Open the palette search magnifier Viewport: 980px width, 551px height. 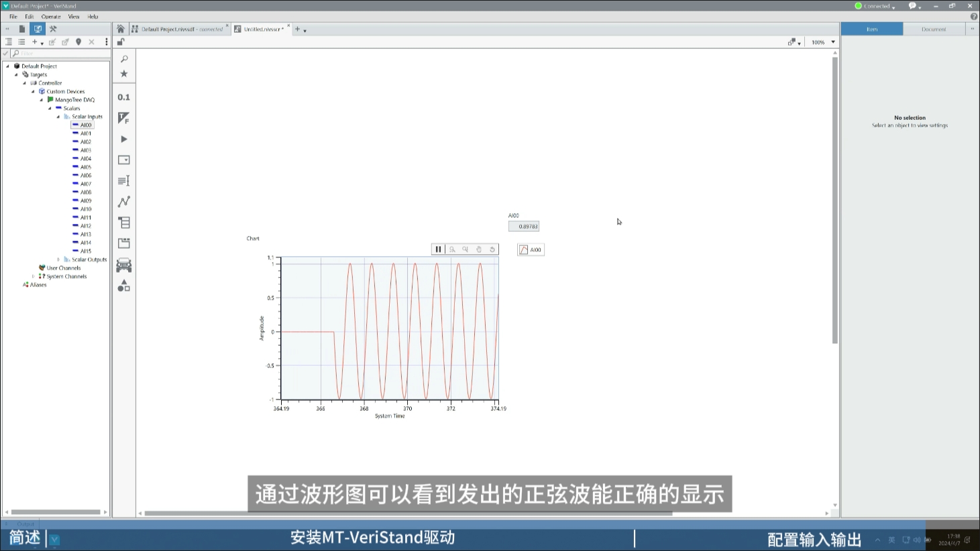click(124, 59)
